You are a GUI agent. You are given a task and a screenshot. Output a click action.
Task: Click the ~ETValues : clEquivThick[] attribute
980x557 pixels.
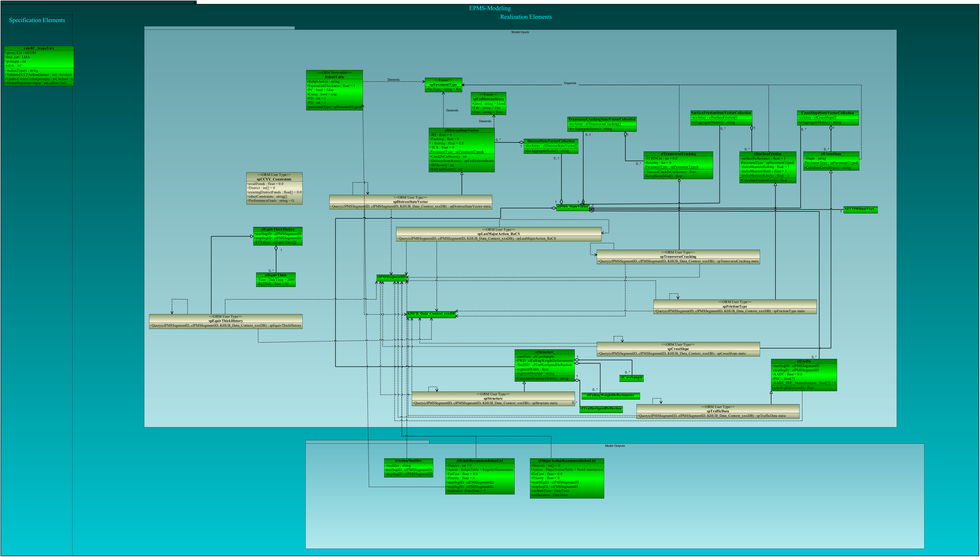(275, 242)
